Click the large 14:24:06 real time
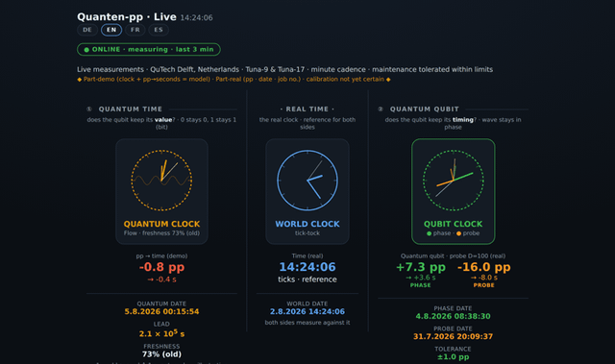This screenshot has height=364, width=615. coord(307,267)
